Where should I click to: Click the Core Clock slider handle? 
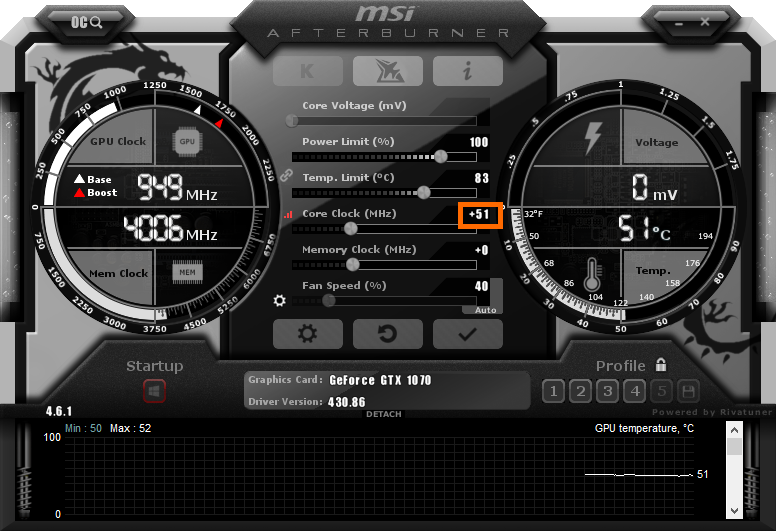click(x=351, y=228)
